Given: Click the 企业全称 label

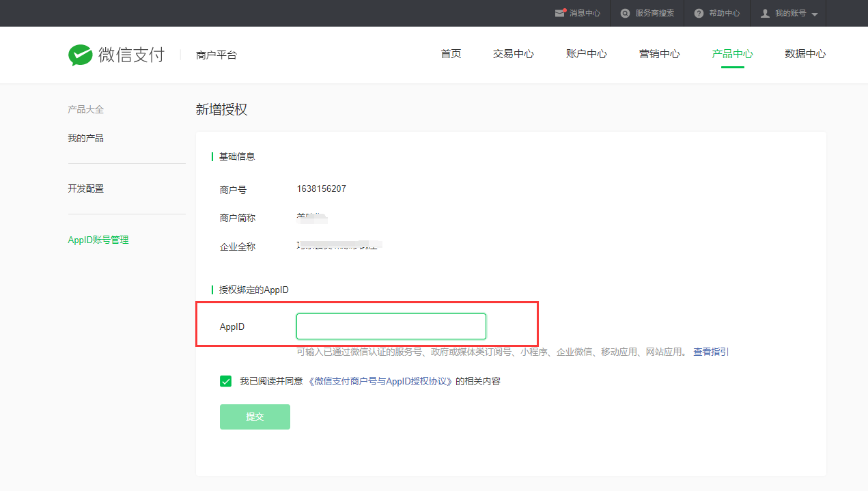Looking at the screenshot, I should click(238, 247).
